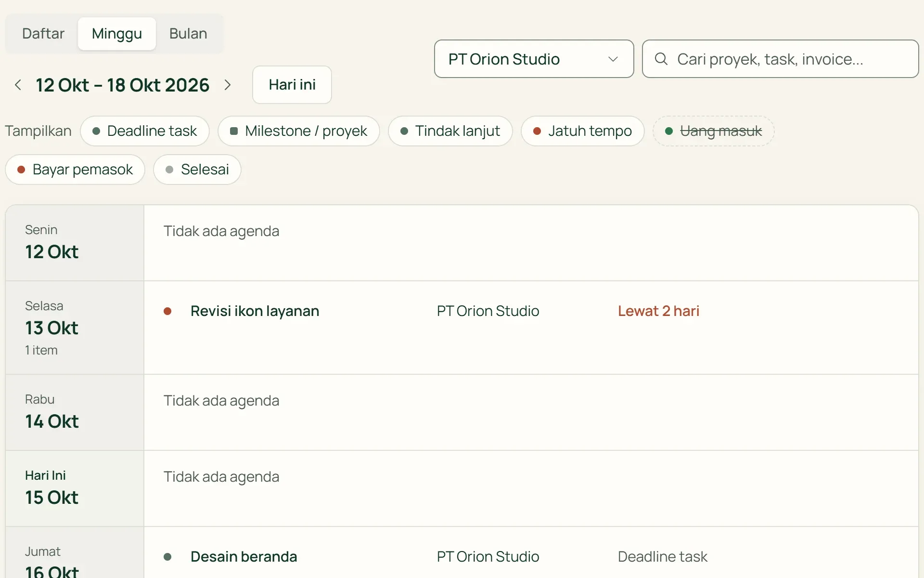This screenshot has height=578, width=924.
Task: Switch to Bulan view tab
Action: (x=188, y=34)
